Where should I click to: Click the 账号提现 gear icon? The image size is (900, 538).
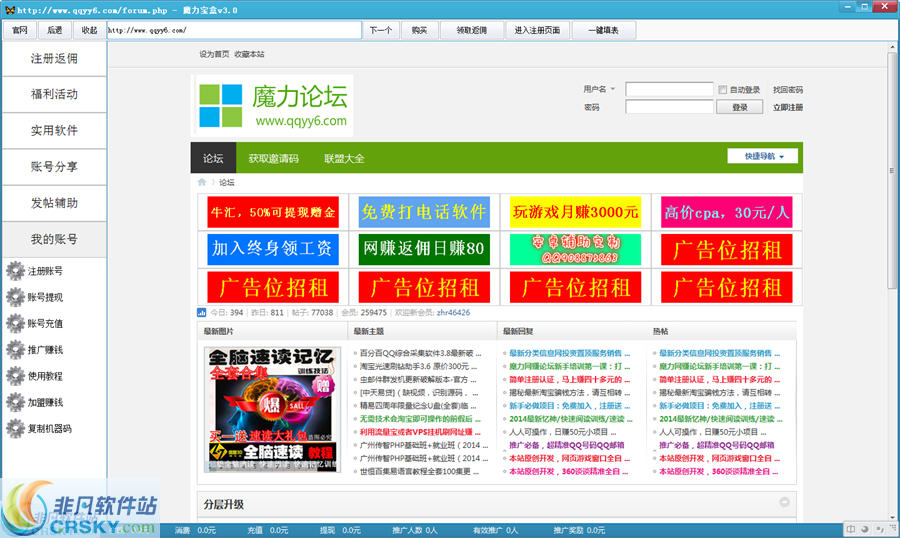point(14,297)
